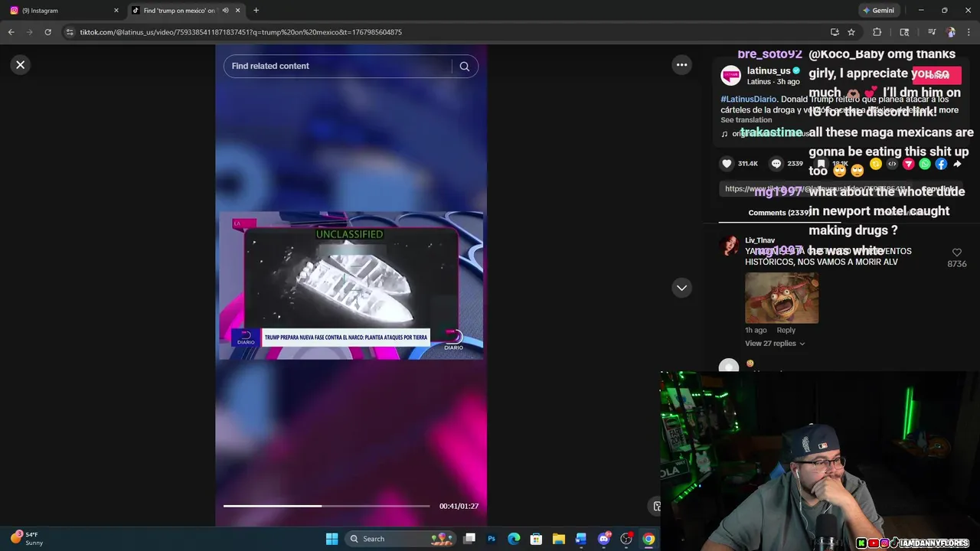Click install app icon in address bar
The height and width of the screenshot is (551, 980).
pos(835,32)
